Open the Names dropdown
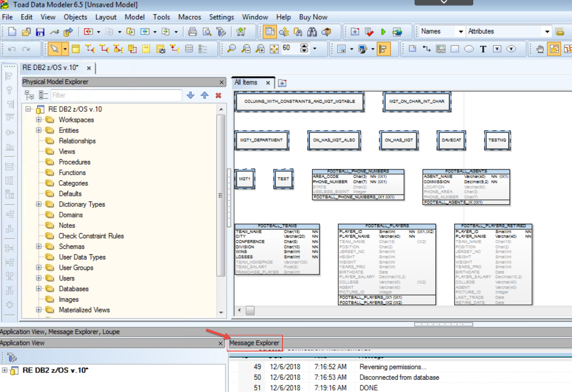This screenshot has height=392, width=572. point(460,32)
